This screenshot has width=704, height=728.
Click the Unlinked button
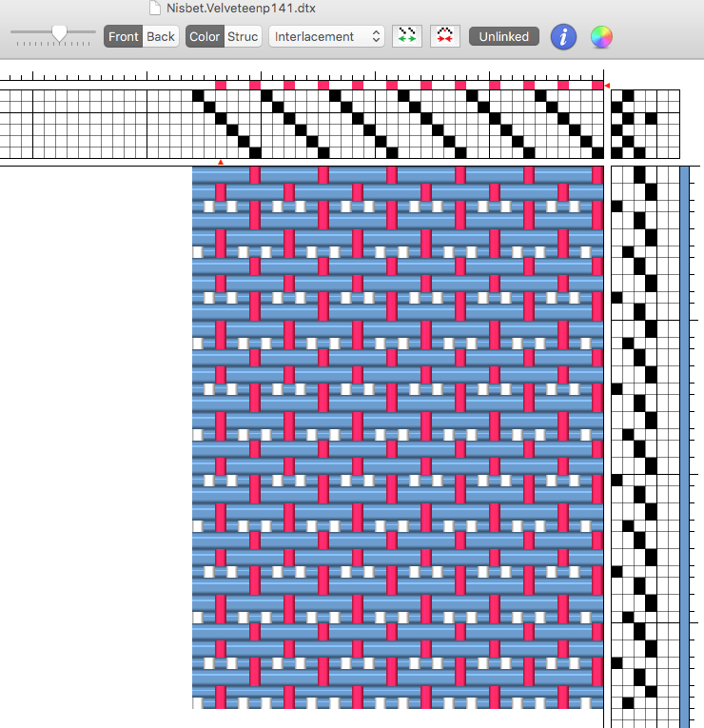[x=503, y=36]
